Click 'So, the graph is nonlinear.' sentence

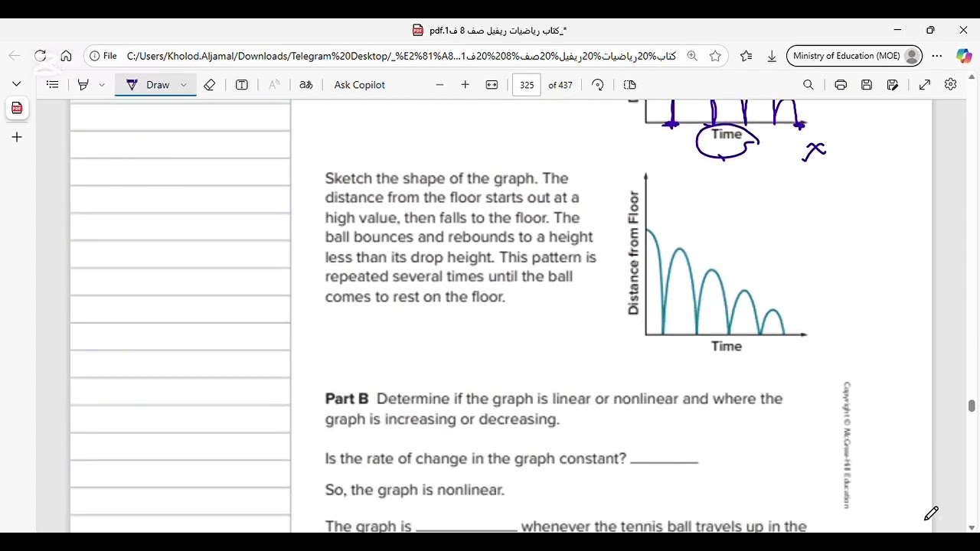[414, 490]
